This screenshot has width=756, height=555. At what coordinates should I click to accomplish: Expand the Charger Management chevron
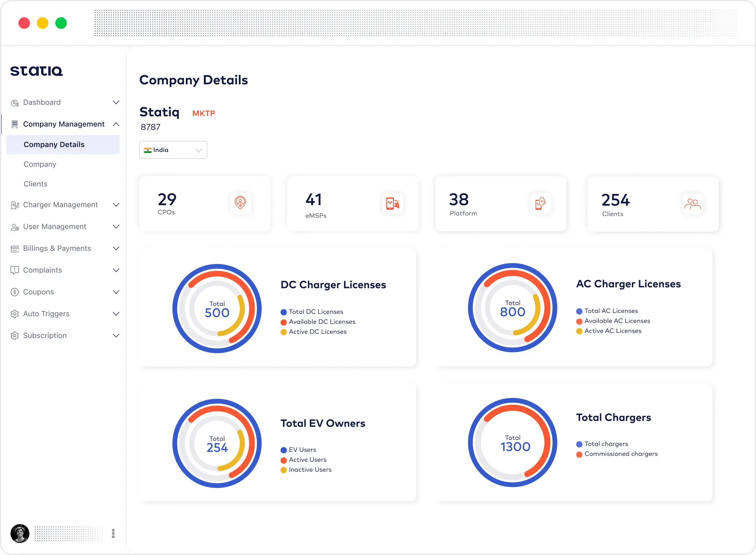tap(116, 205)
